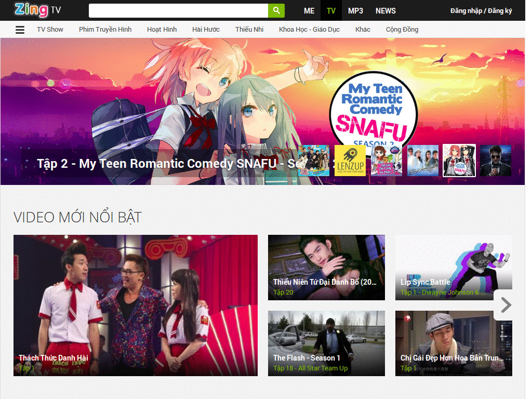Click the VIDEO MỚI NỔI BẬT heading
Image resolution: width=532 pixels, height=399 pixels.
point(77,217)
